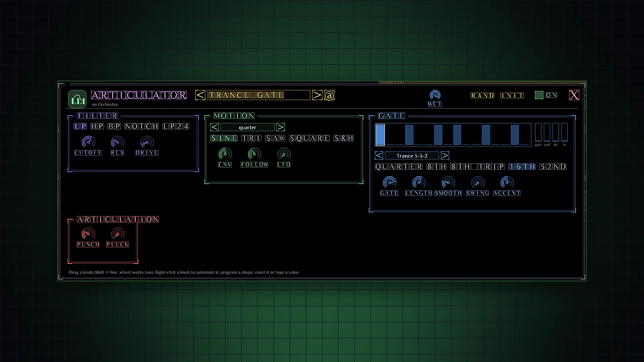Go to the previous preset arrow

point(200,95)
